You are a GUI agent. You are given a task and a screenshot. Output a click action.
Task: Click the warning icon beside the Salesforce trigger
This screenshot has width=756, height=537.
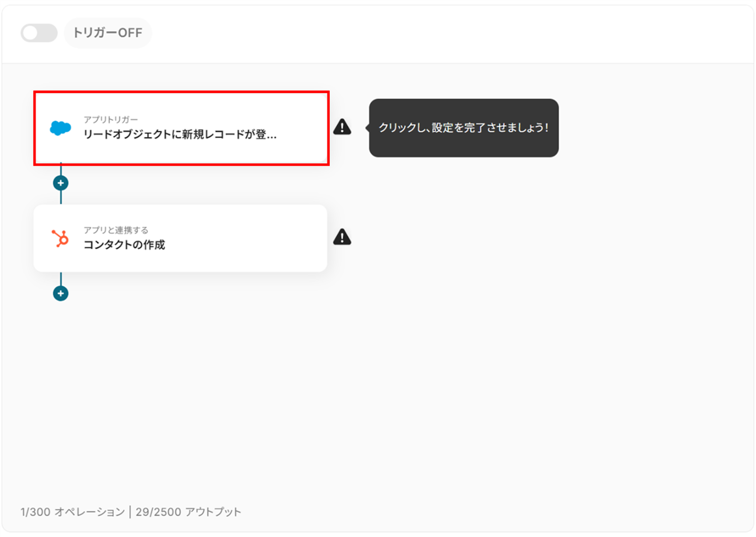click(x=342, y=127)
